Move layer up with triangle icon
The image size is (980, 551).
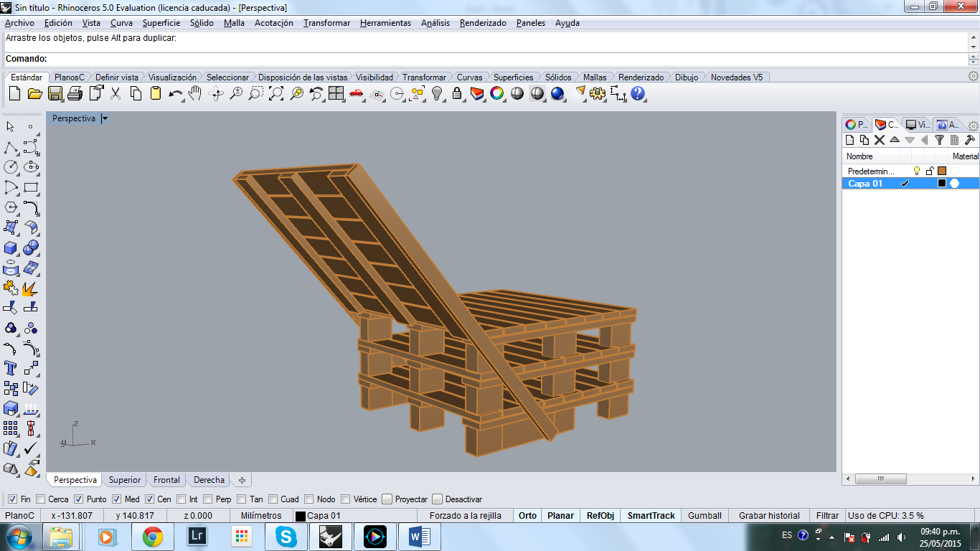pyautogui.click(x=895, y=140)
